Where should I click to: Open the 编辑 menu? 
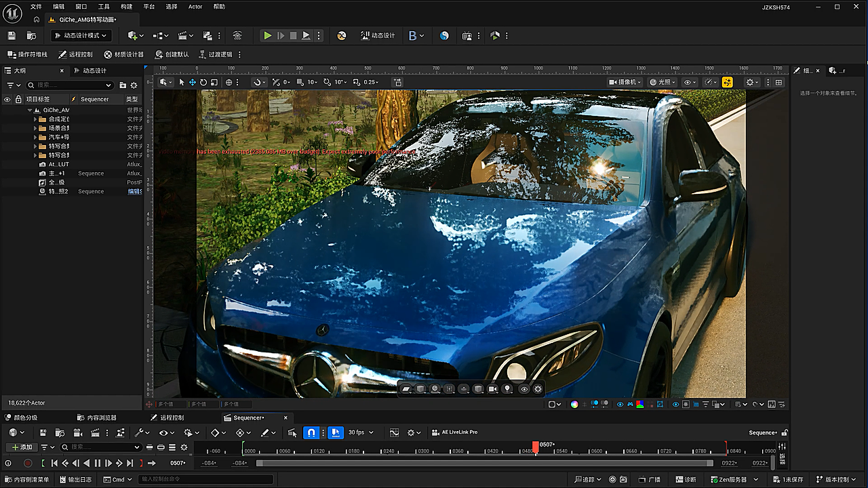coord(59,6)
